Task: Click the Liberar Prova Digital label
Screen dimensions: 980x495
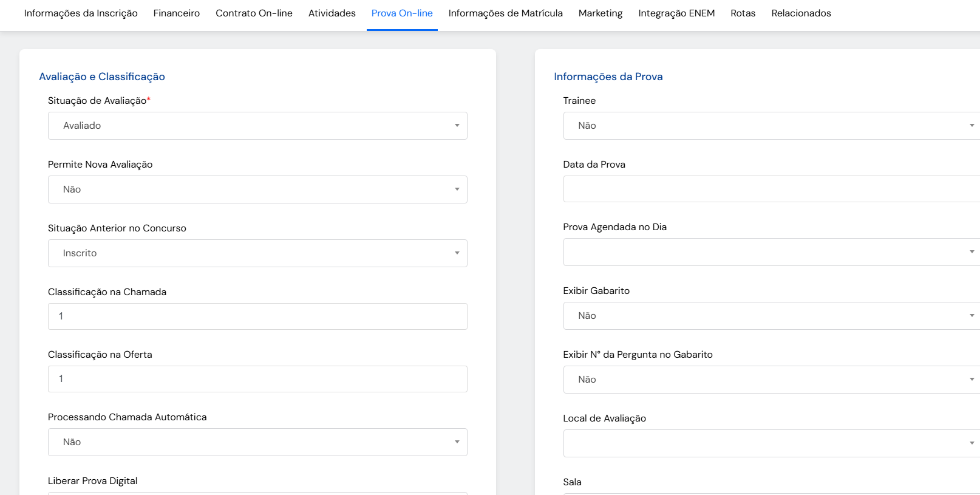Action: point(93,481)
